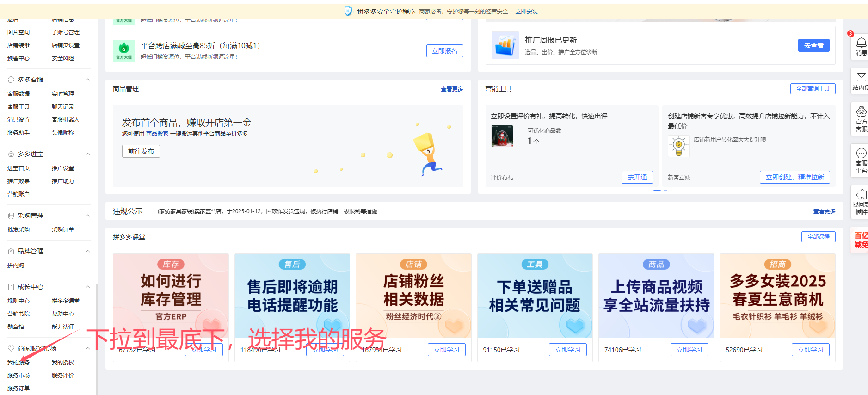Click the 官方大促 green flame icon

point(124,50)
